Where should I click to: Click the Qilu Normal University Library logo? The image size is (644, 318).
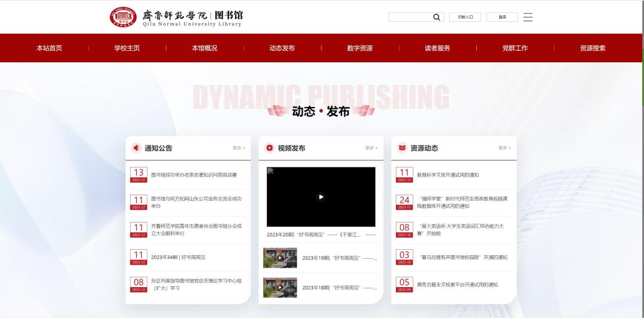176,17
